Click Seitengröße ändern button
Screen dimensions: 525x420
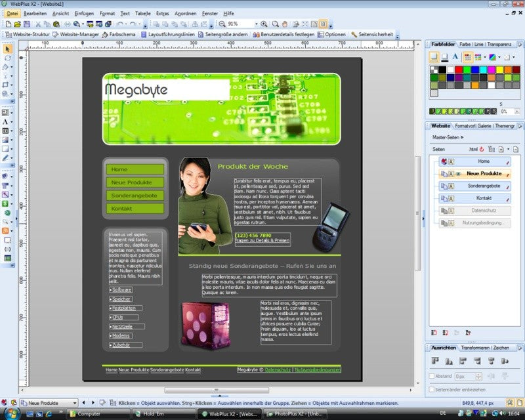[223, 34]
